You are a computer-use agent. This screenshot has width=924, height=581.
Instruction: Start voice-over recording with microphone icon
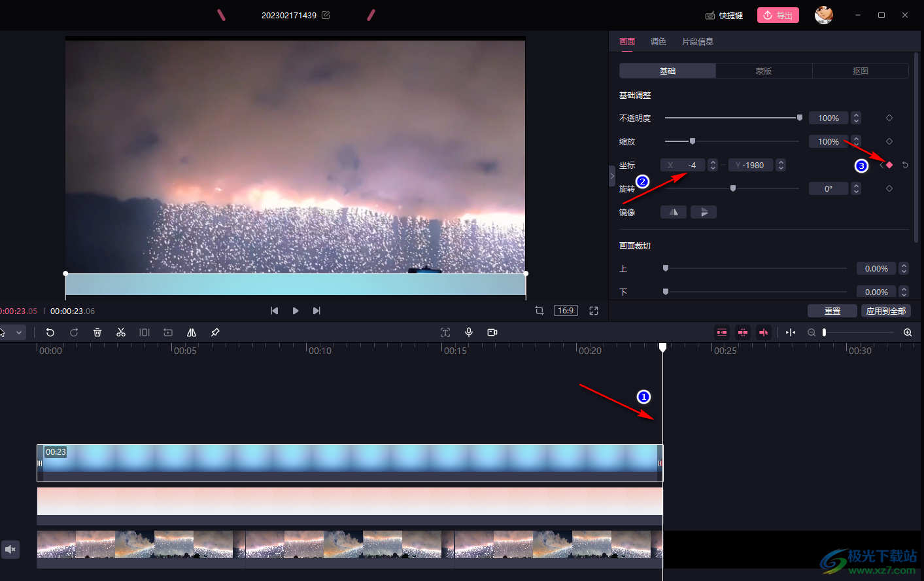coord(469,332)
